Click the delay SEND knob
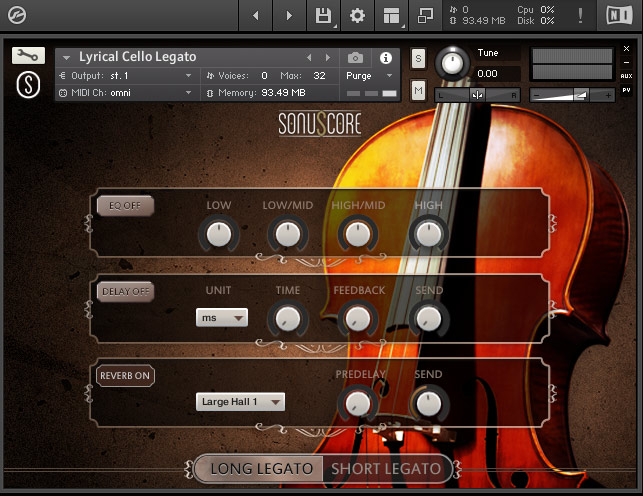Screen dimensions: 643x496 tap(429, 319)
